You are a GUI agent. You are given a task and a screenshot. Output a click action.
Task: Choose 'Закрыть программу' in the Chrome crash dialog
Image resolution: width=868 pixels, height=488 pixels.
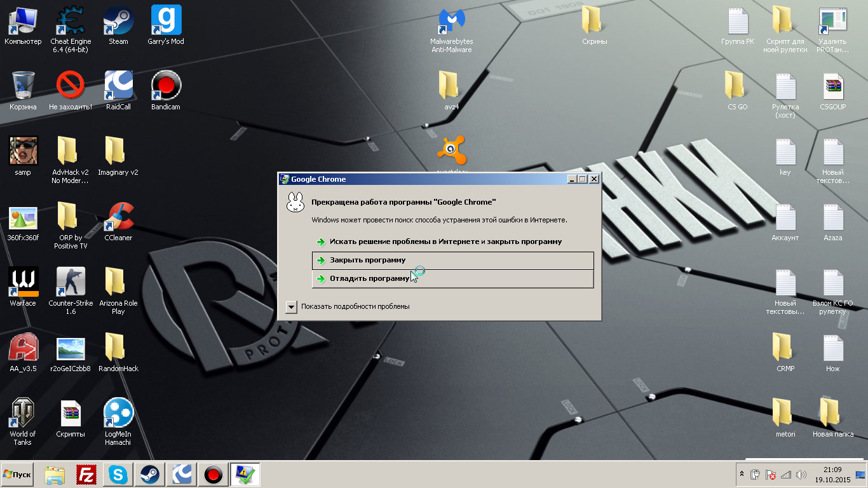[x=452, y=261]
